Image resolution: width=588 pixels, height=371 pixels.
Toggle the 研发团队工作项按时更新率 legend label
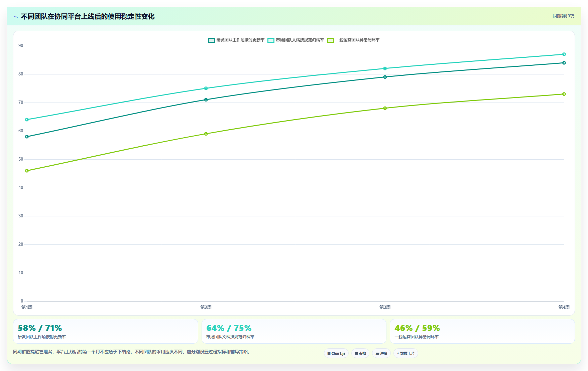[240, 40]
